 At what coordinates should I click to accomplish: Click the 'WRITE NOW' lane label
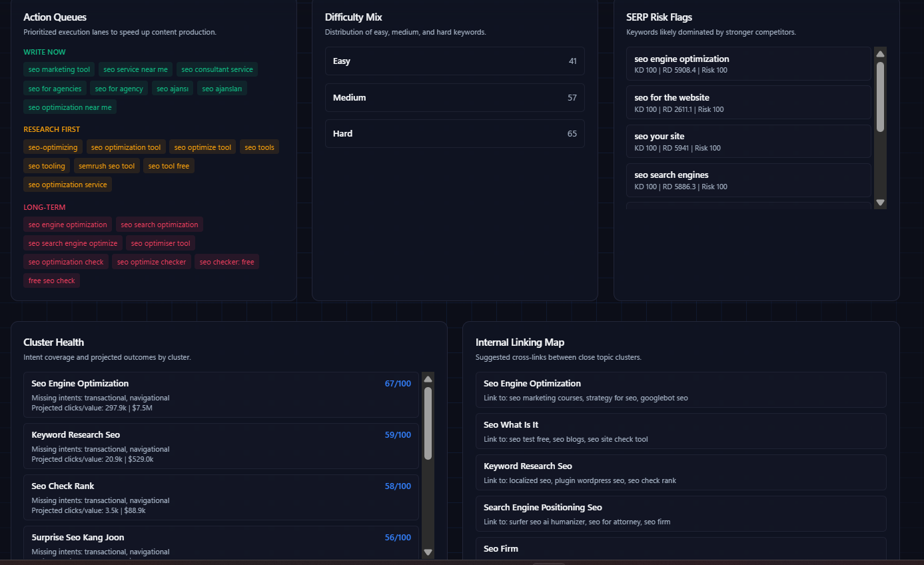click(x=45, y=52)
